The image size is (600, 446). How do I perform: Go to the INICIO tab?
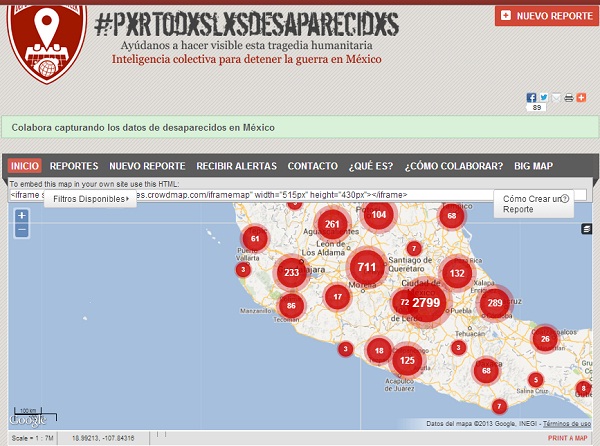25,166
